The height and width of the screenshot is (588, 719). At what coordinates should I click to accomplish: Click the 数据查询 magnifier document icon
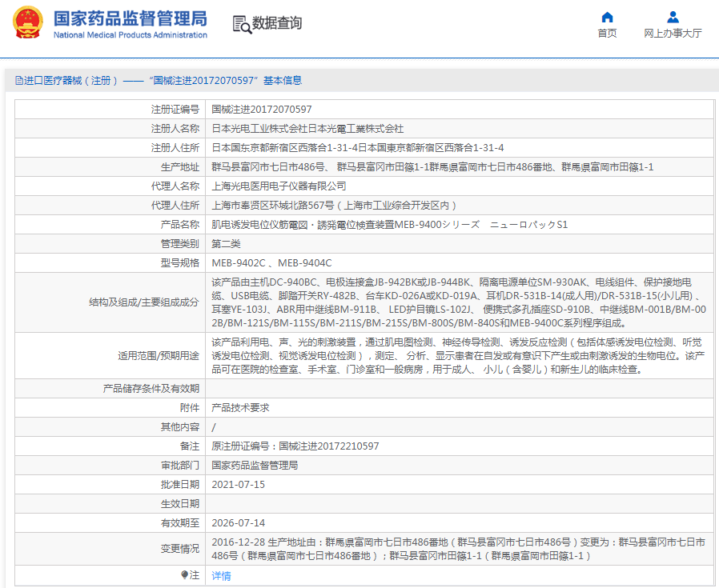tap(241, 24)
